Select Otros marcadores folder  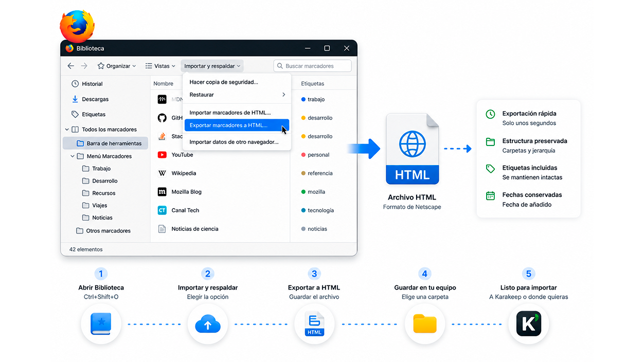(x=103, y=231)
